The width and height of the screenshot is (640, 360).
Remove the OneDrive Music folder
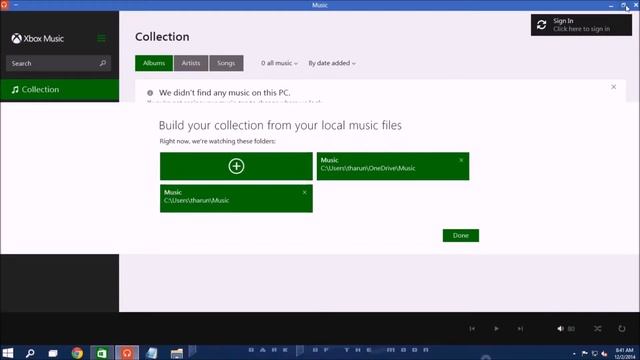tap(461, 160)
